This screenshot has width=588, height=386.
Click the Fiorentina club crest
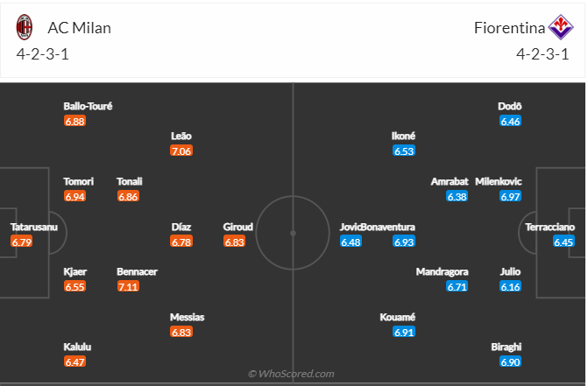pyautogui.click(x=559, y=27)
